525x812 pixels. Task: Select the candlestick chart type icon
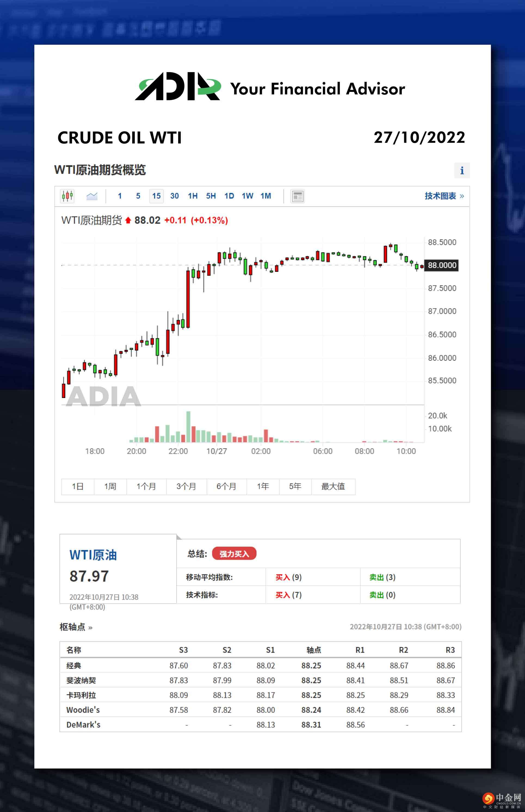pyautogui.click(x=67, y=196)
